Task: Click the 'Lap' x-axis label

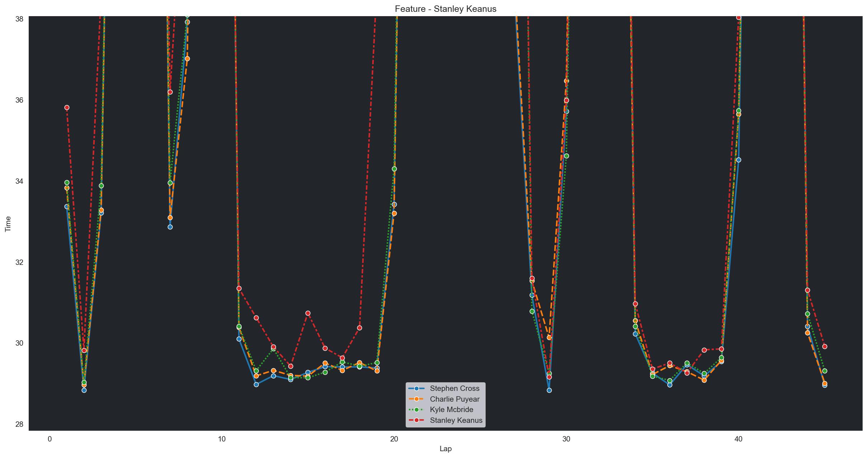Action: tap(445, 449)
